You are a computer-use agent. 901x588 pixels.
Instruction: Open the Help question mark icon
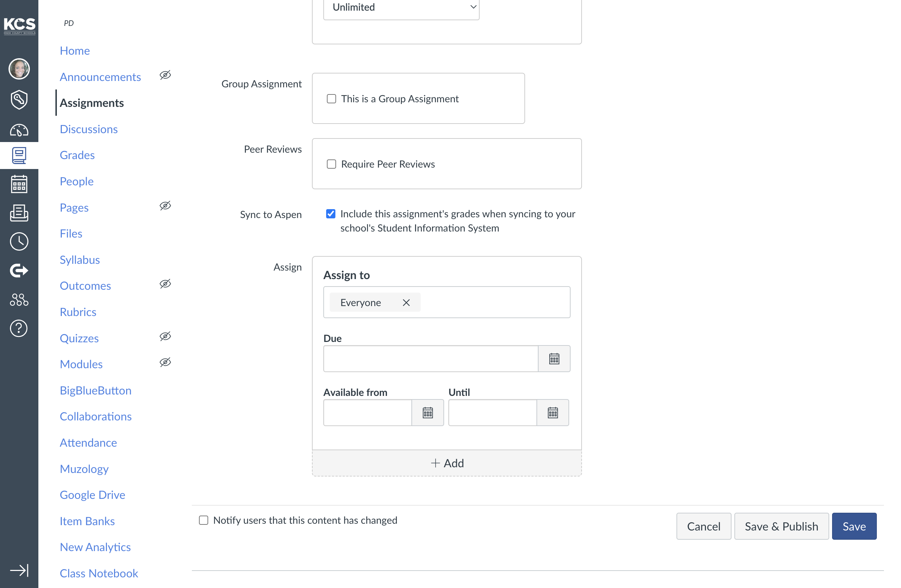pos(19,328)
